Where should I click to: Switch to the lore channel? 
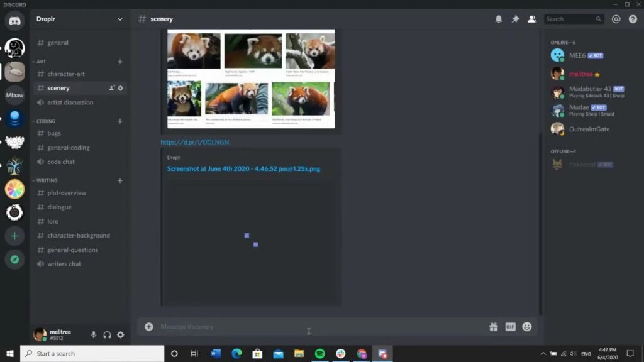80,221
